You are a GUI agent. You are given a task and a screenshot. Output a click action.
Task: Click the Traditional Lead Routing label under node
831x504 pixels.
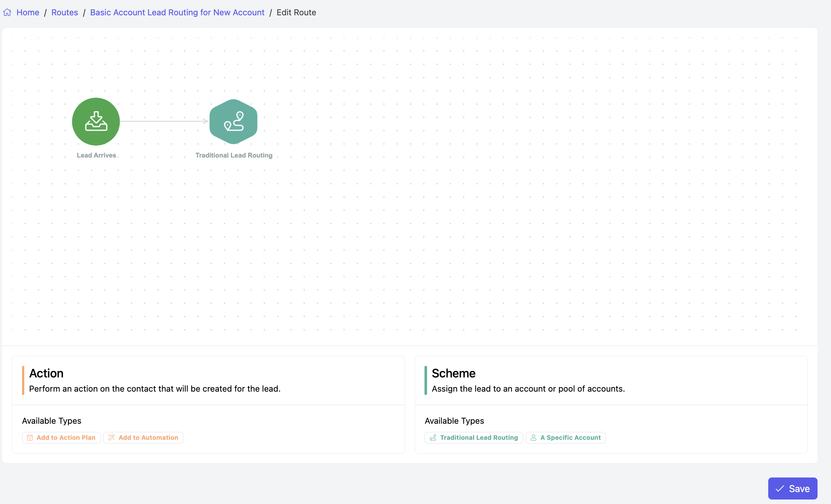click(234, 155)
